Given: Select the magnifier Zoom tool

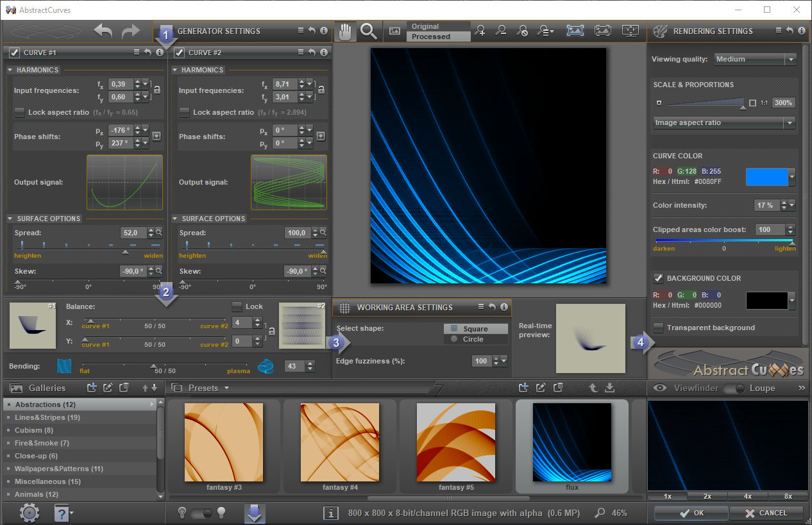Looking at the screenshot, I should [x=369, y=31].
